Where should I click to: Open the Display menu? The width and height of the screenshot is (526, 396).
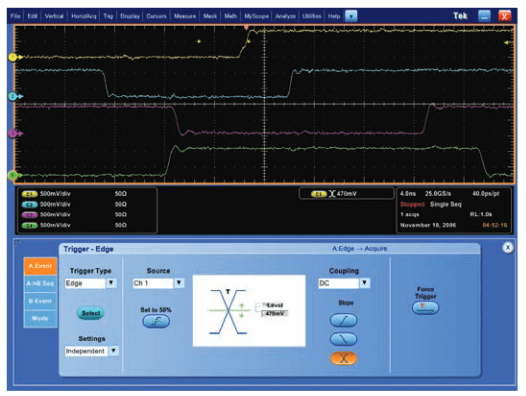pos(130,16)
